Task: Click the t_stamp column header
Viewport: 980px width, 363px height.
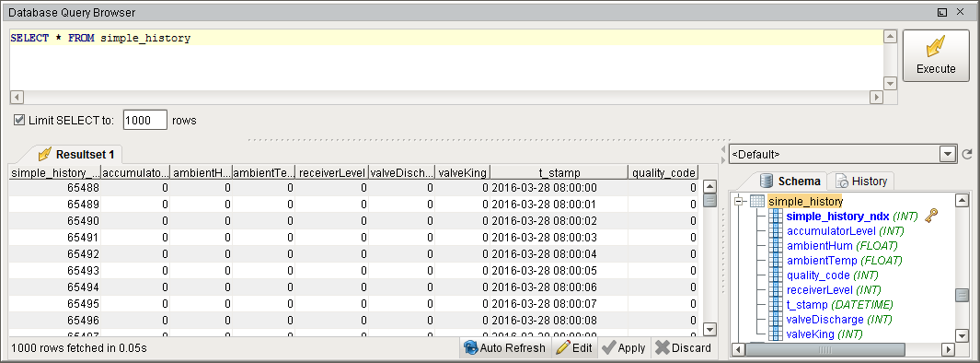Action: point(559,172)
